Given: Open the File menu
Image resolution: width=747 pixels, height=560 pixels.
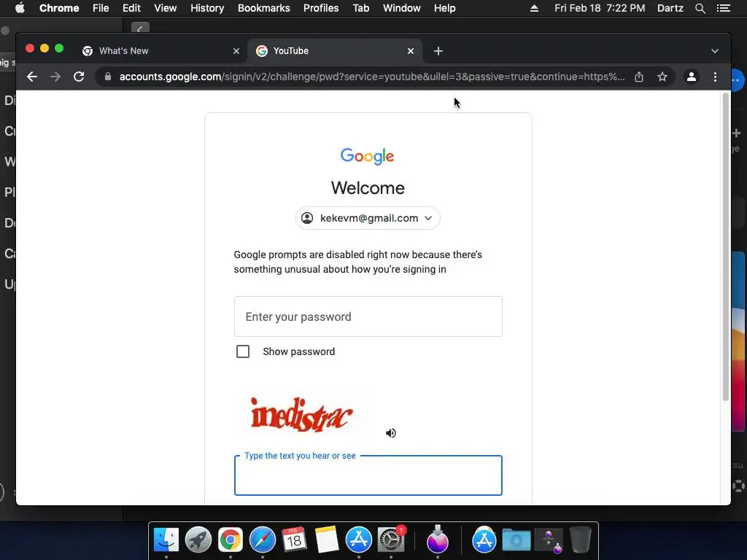Looking at the screenshot, I should tap(101, 8).
